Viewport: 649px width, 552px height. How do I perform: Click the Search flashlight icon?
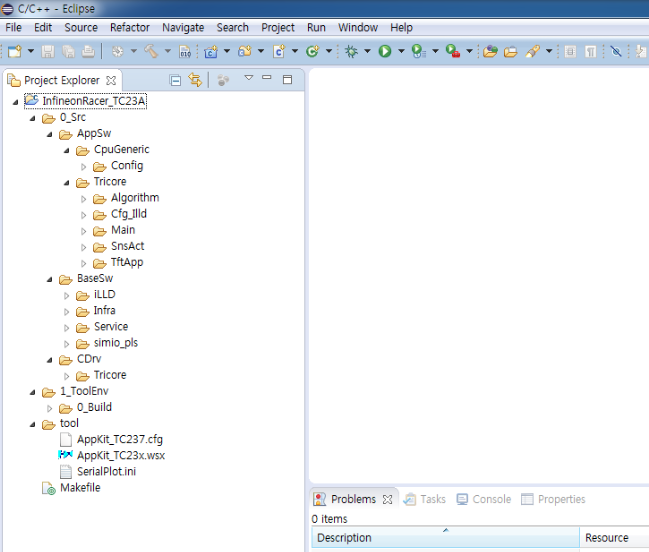pos(533,51)
